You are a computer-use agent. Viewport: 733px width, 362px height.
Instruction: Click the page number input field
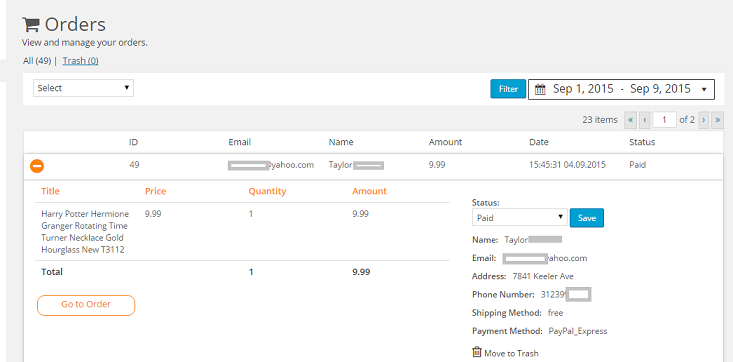(x=664, y=120)
